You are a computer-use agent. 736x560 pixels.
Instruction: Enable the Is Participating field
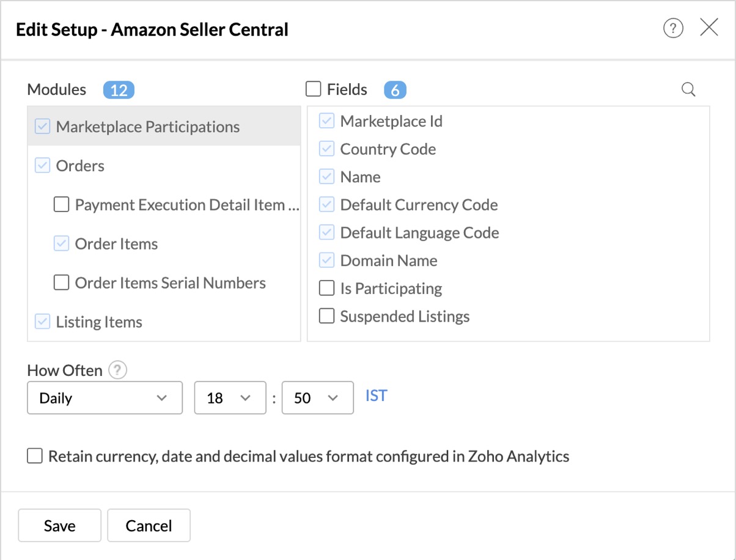(x=327, y=288)
